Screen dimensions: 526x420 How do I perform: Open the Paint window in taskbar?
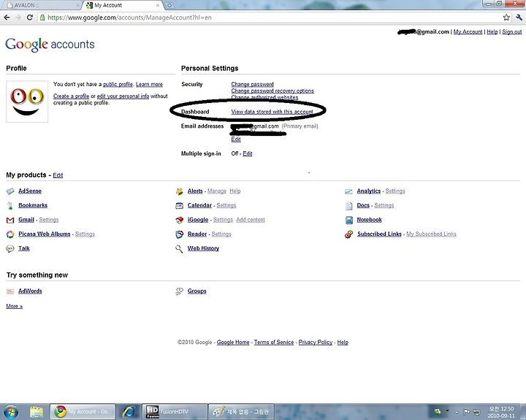241,412
